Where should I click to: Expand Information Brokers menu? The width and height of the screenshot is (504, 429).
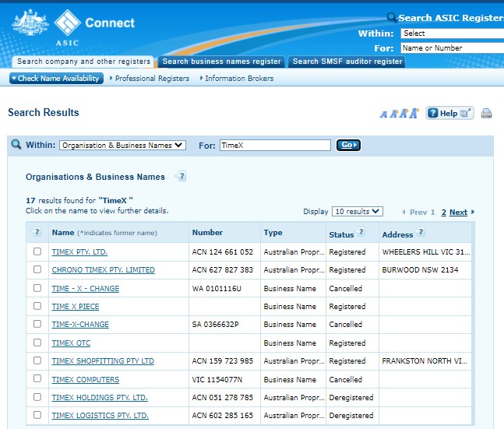pyautogui.click(x=237, y=78)
